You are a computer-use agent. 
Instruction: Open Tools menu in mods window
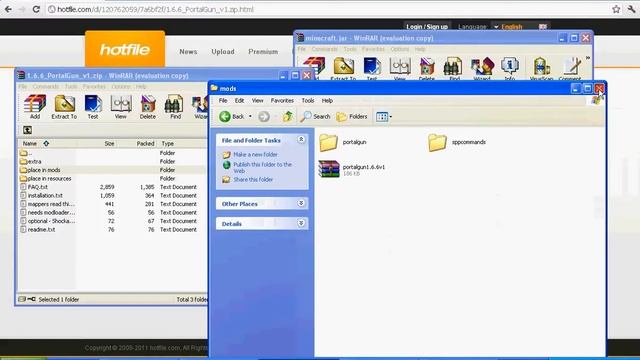click(x=308, y=100)
